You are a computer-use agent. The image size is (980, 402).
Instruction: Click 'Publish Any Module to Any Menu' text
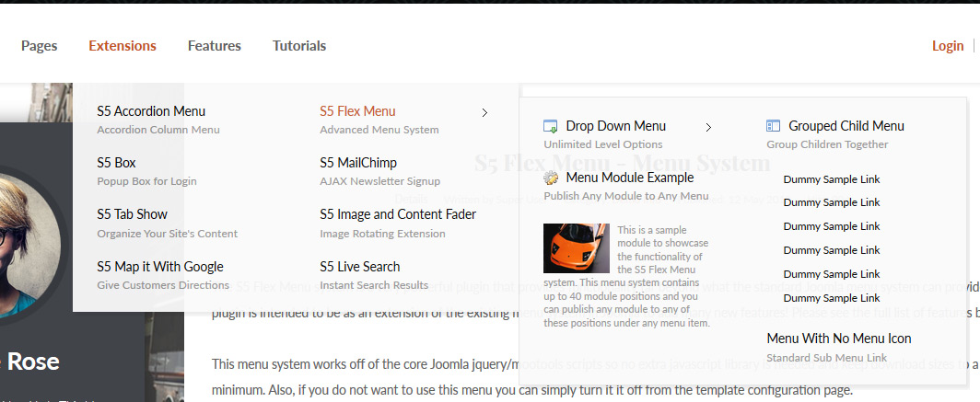click(626, 196)
